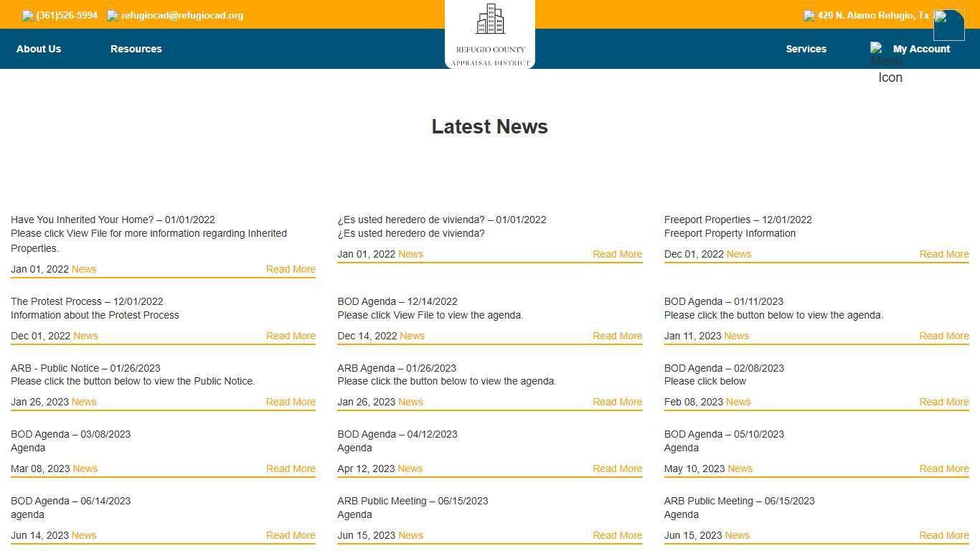980x551 pixels.
Task: Open the About Us menu
Action: 39,49
